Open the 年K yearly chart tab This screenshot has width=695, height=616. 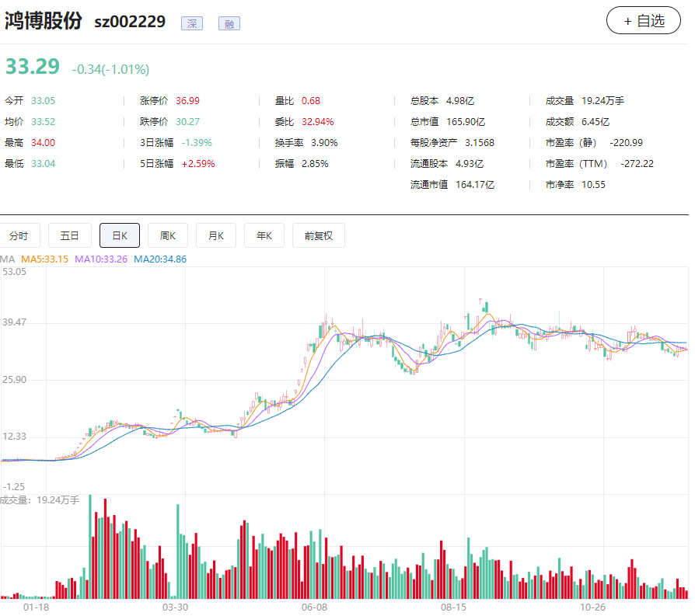(264, 235)
